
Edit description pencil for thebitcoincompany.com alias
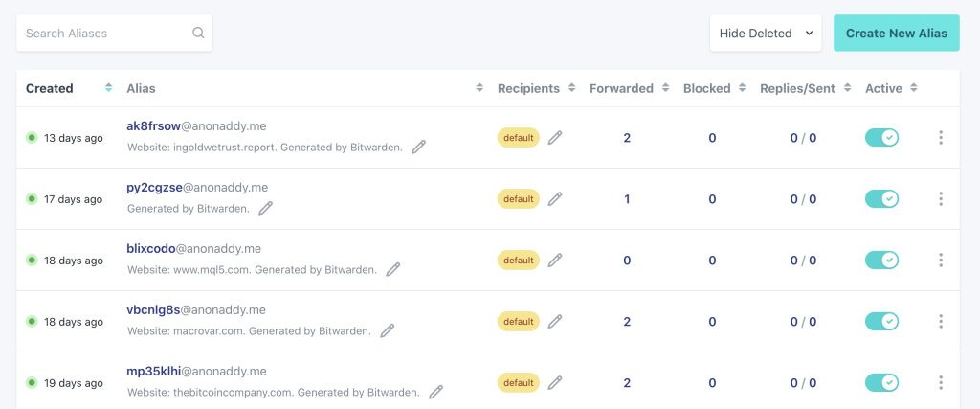point(435,392)
